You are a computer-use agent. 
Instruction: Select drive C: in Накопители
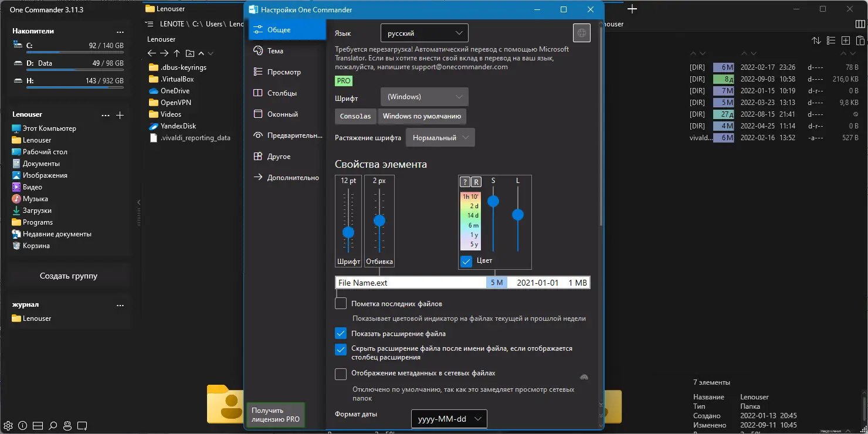[69, 46]
